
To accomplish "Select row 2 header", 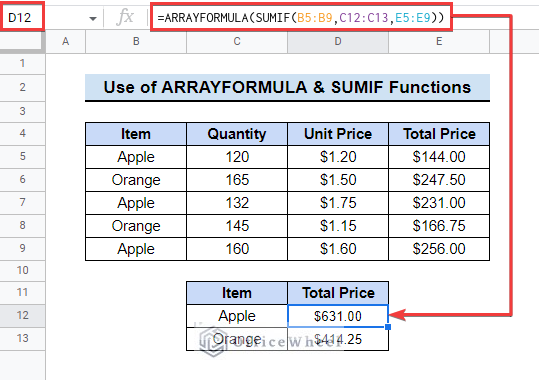I will coord(22,87).
